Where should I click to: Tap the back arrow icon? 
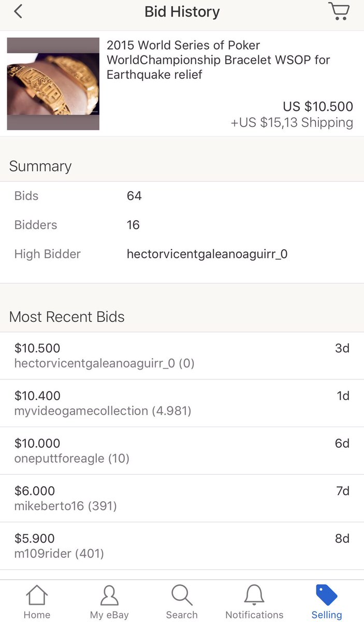[18, 11]
